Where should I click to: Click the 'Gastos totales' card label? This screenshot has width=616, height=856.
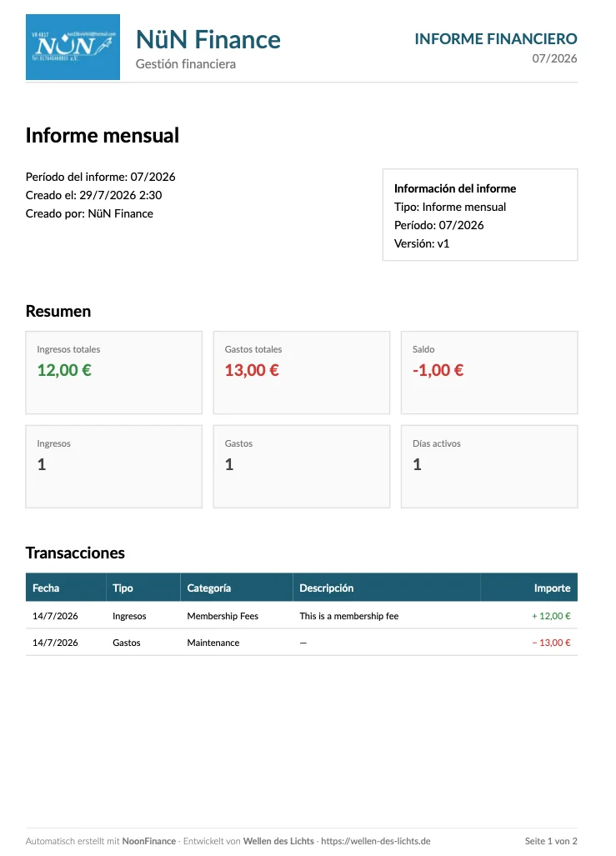coord(253,349)
